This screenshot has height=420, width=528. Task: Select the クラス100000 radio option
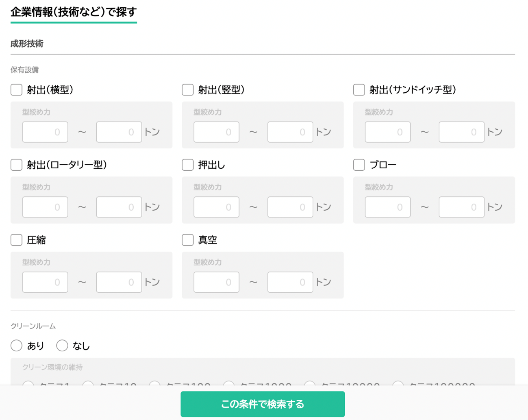click(x=398, y=385)
